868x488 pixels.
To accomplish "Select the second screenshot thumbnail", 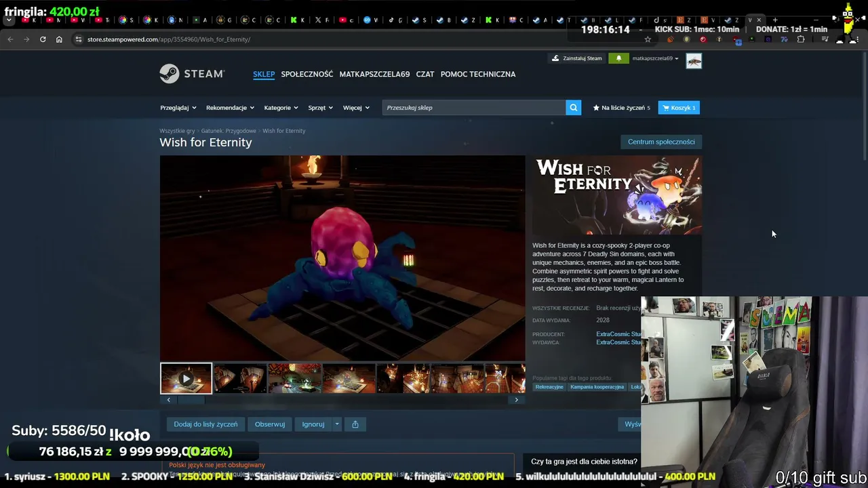I will (x=240, y=378).
